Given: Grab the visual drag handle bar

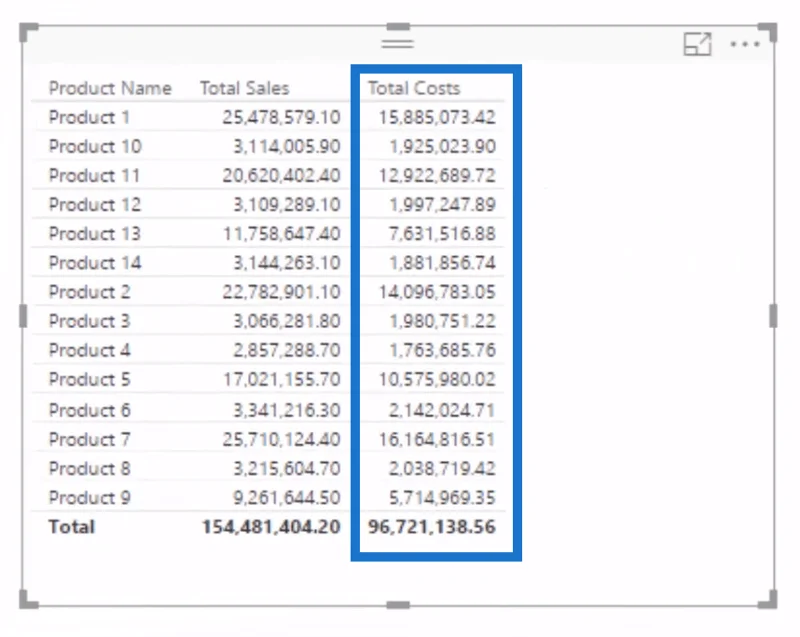Looking at the screenshot, I should click(x=397, y=43).
